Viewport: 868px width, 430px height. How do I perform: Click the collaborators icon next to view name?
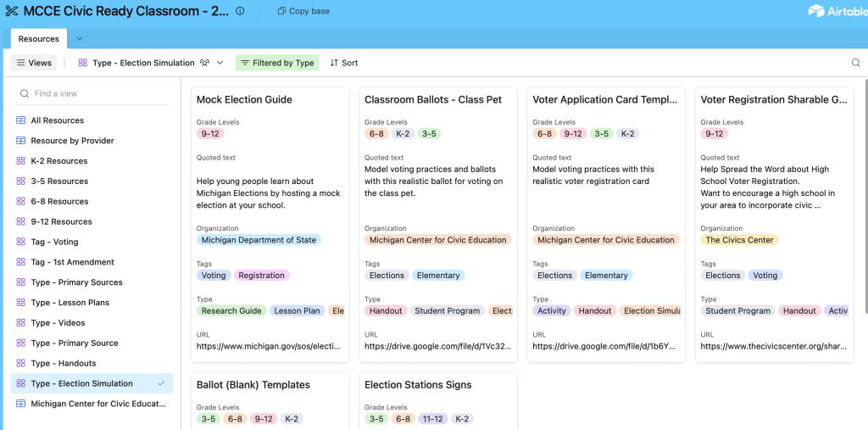[x=205, y=63]
